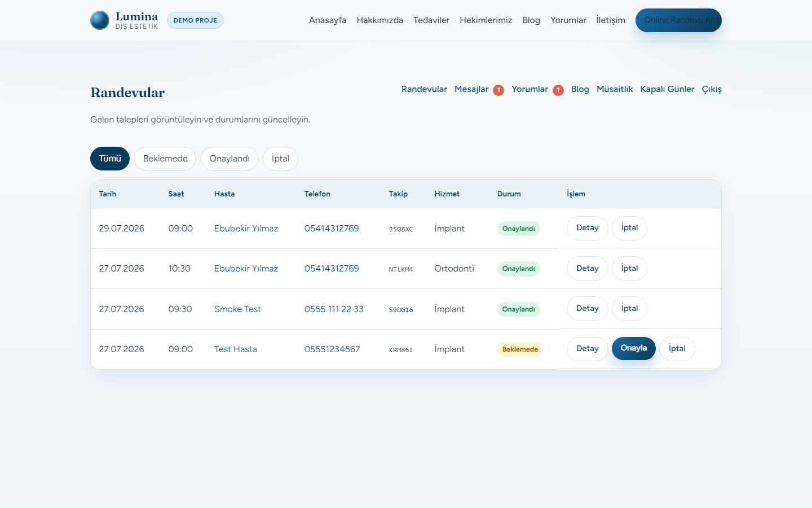This screenshot has width=812, height=508.
Task: Click İptal on the NTLKM4 row
Action: [x=629, y=269]
